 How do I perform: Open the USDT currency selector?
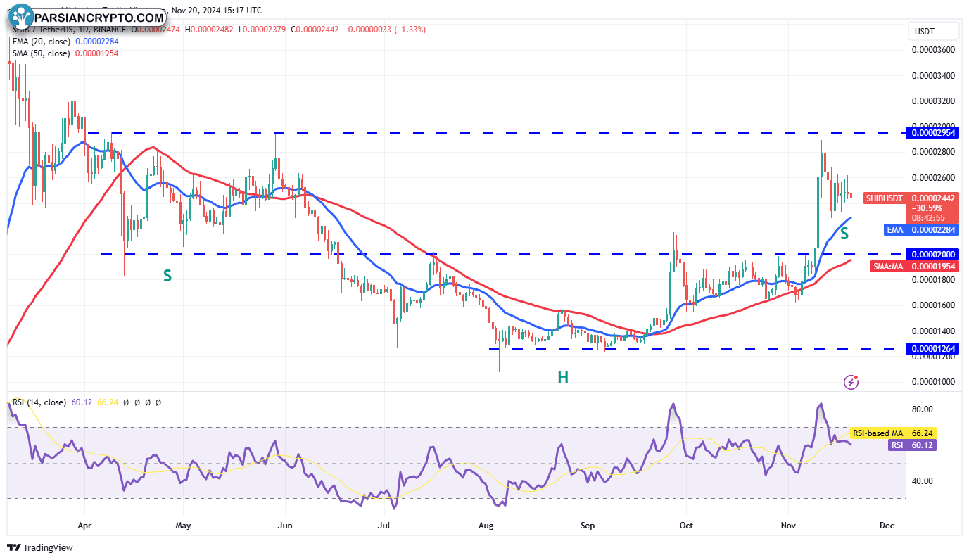[935, 32]
